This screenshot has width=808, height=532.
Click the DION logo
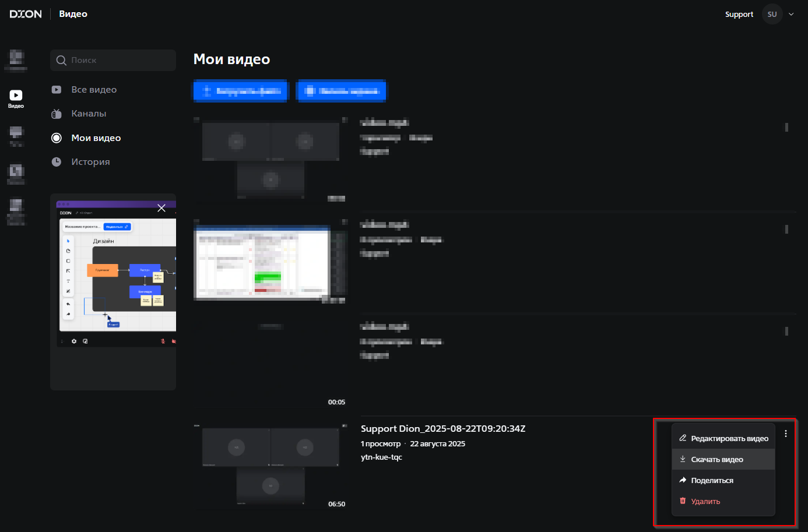(x=26, y=14)
